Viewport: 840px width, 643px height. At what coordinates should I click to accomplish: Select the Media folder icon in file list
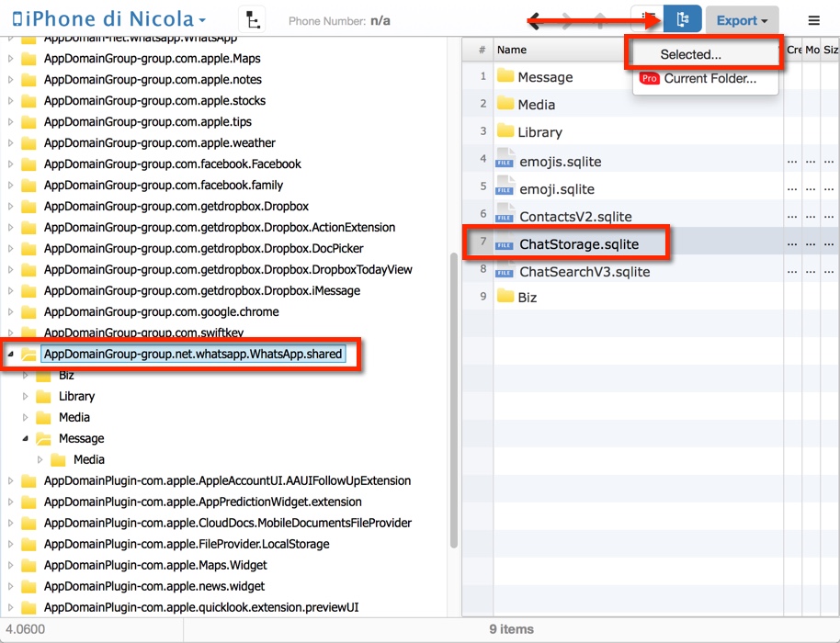coord(505,103)
